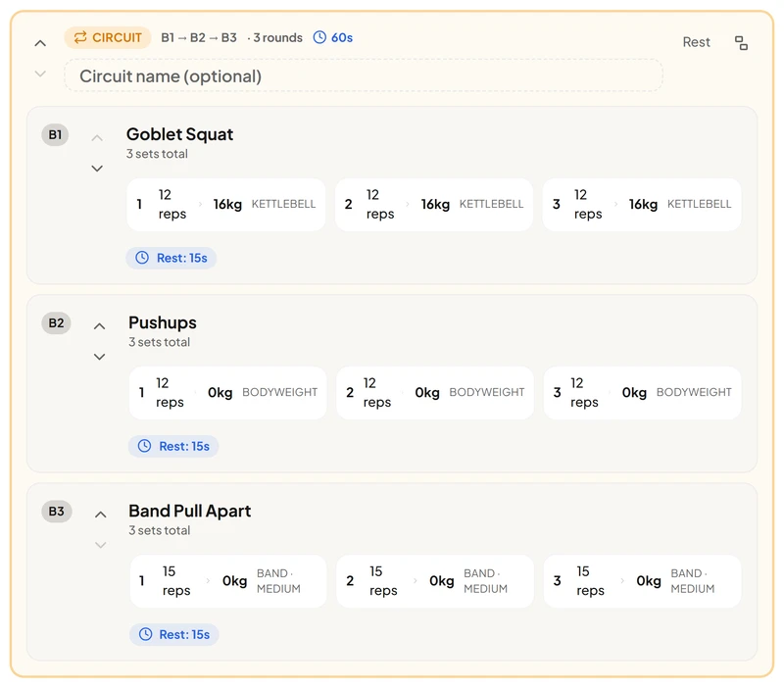Image resolution: width=784 pixels, height=687 pixels.
Task: Select the B1 exercise badge
Action: (55, 135)
